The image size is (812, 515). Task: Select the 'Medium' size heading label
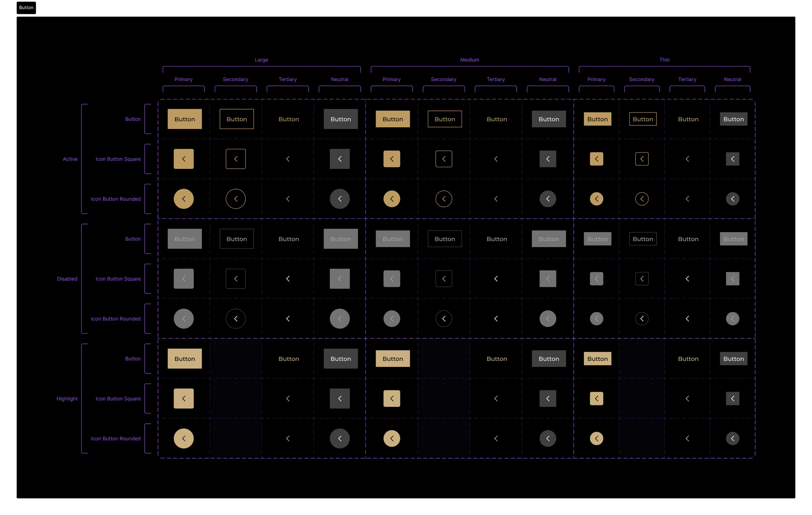tap(470, 60)
